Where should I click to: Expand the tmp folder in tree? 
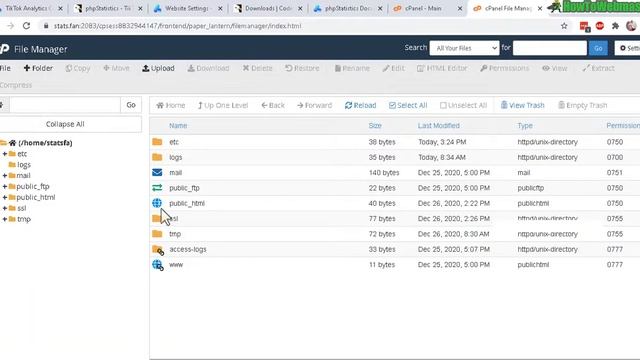click(5, 219)
